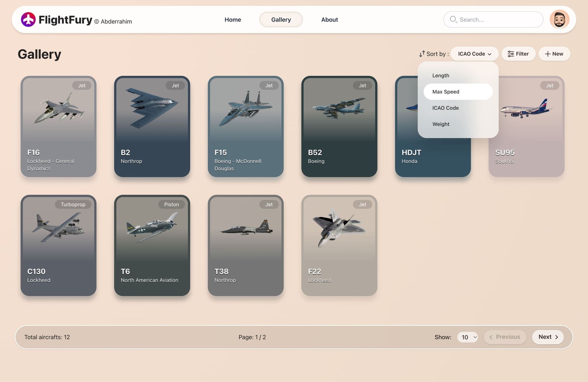Click the plus icon on New
The height and width of the screenshot is (382, 588).
click(x=547, y=54)
